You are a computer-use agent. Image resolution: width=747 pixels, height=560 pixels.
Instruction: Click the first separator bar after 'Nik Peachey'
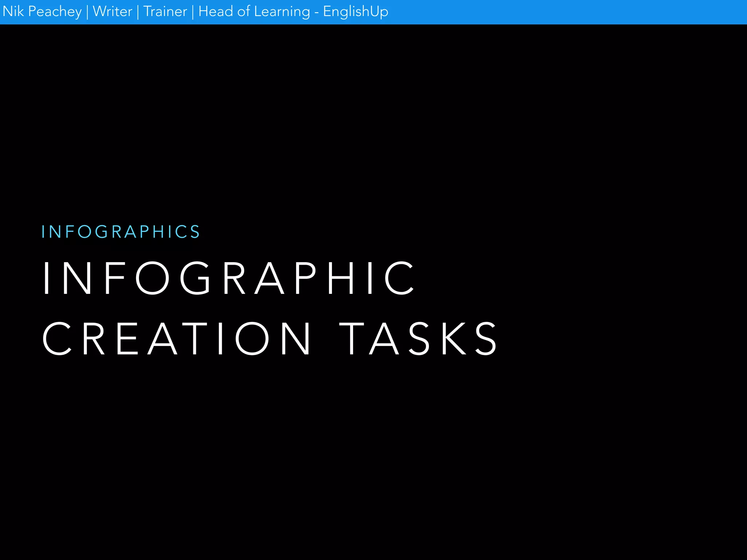[x=87, y=12]
